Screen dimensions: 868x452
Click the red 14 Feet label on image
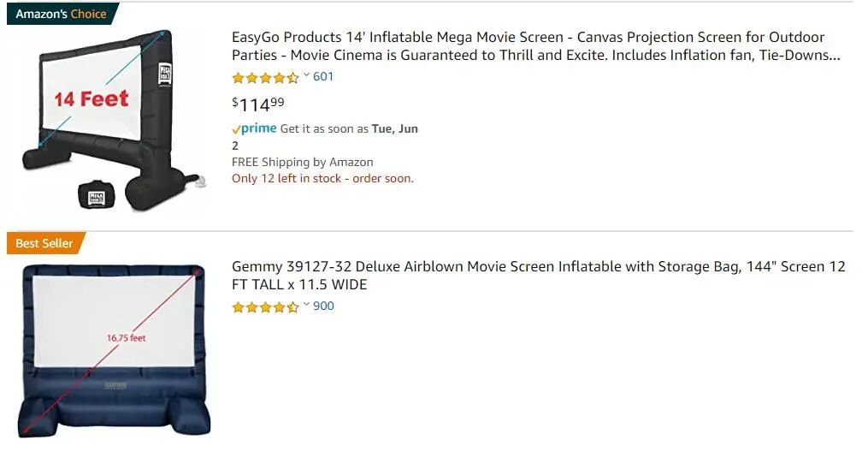click(x=92, y=98)
